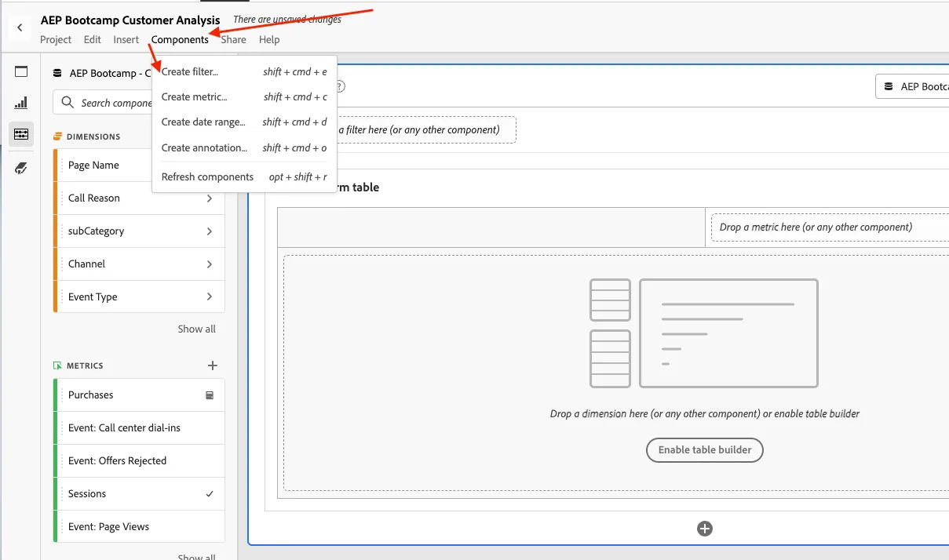The width and height of the screenshot is (949, 560).
Task: Open the Visualizations bar chart icon
Action: tap(21, 103)
